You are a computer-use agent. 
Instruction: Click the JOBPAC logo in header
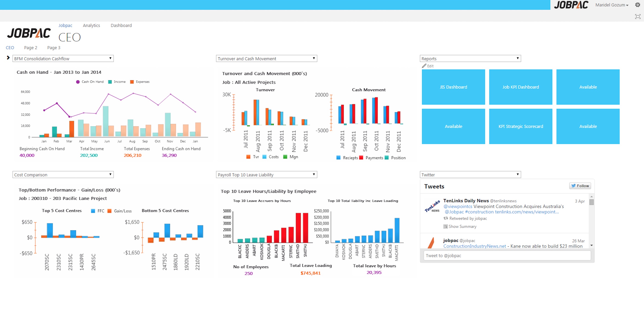tap(571, 5)
